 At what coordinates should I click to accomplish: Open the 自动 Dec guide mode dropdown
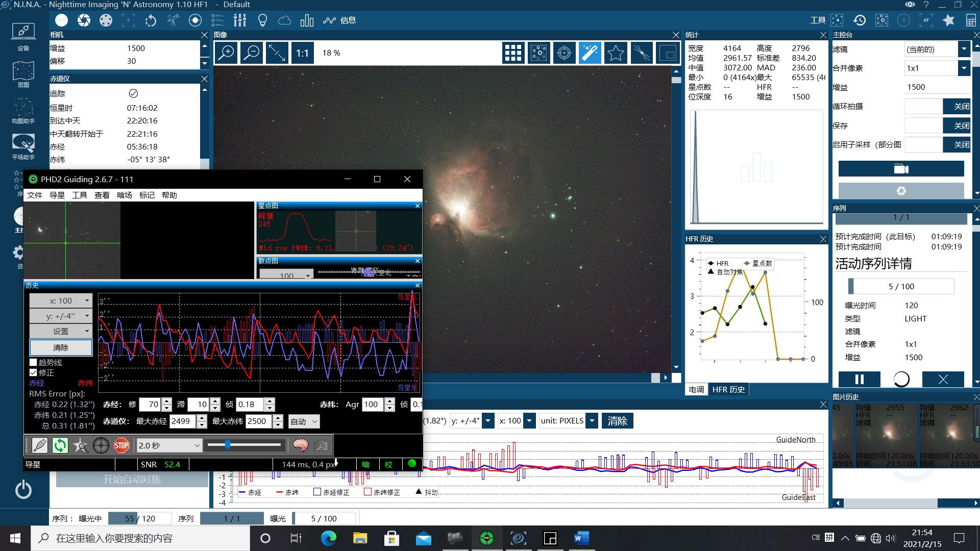(304, 421)
